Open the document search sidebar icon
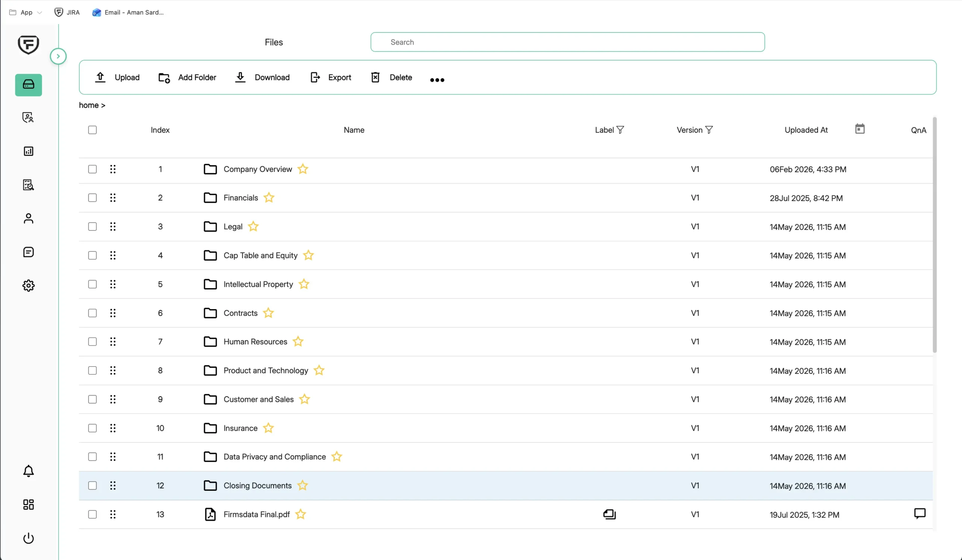The width and height of the screenshot is (962, 560). (28, 185)
